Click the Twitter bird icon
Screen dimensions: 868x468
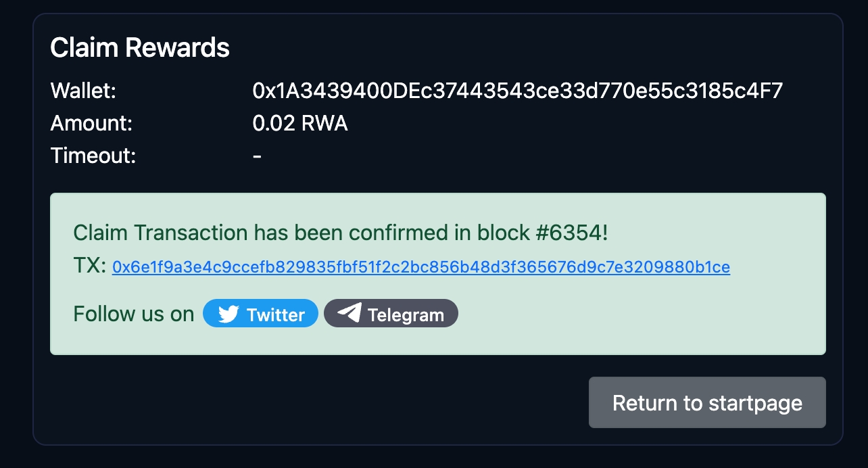228,314
